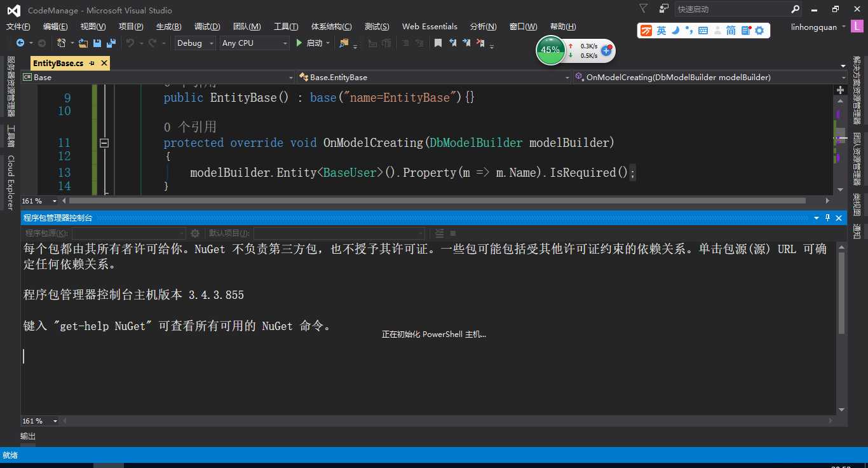Switch the Sogou input mode 英 indicator
This screenshot has height=468, width=868.
pos(661,31)
